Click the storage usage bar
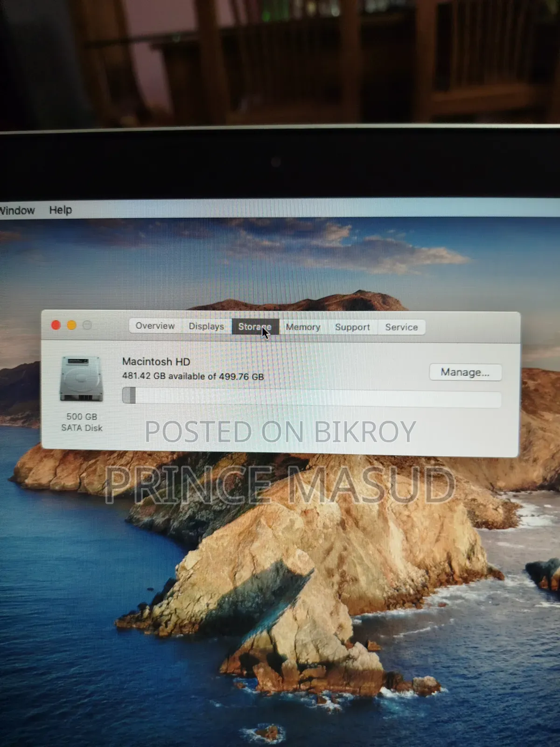Viewport: 560px width, 747px height. [x=312, y=396]
